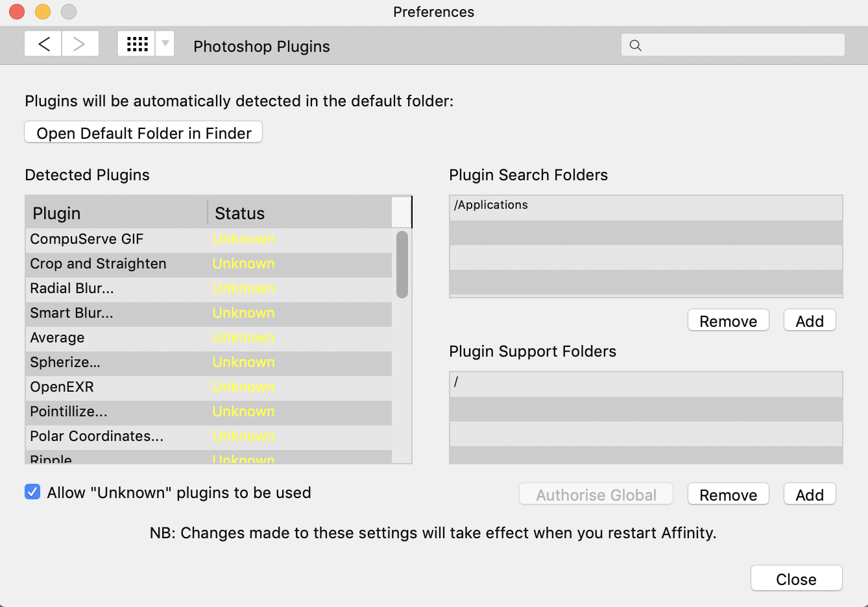Select Spherize... plugin row
868x607 pixels.
pyautogui.click(x=209, y=363)
